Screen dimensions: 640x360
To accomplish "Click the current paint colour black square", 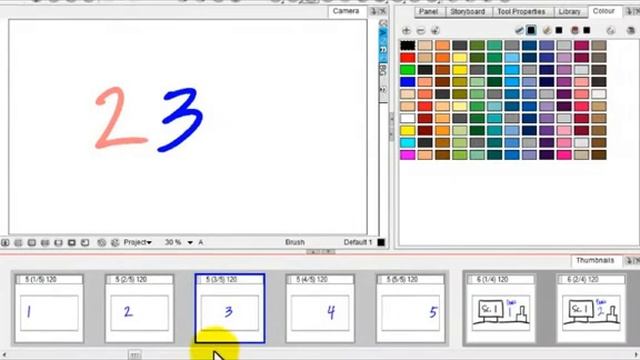I will (x=559, y=30).
